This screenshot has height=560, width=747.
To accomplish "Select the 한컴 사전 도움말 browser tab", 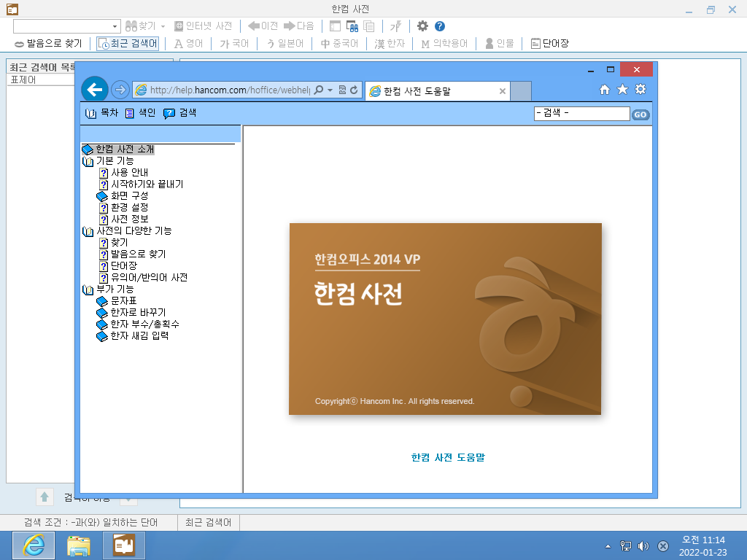I will pyautogui.click(x=438, y=91).
